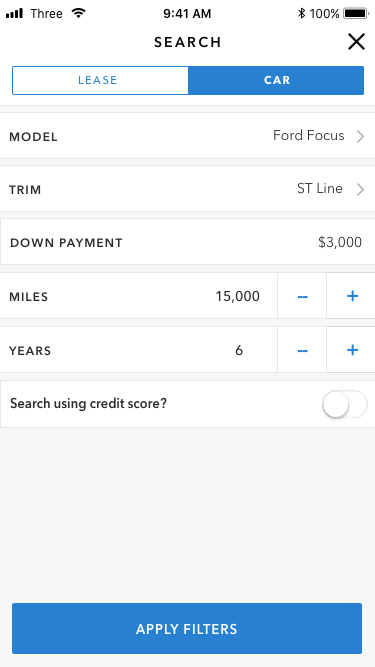Viewport: 375px width, 667px height.
Task: Select the Car tab
Action: click(276, 80)
